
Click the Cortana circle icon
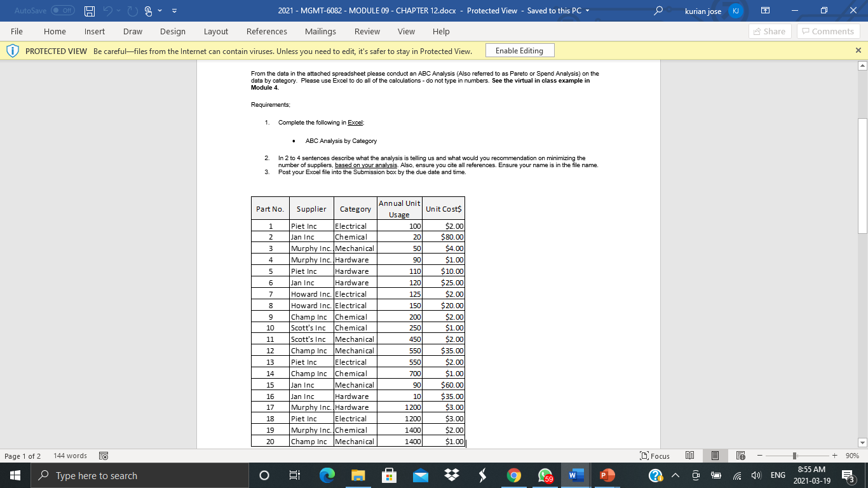tap(263, 475)
